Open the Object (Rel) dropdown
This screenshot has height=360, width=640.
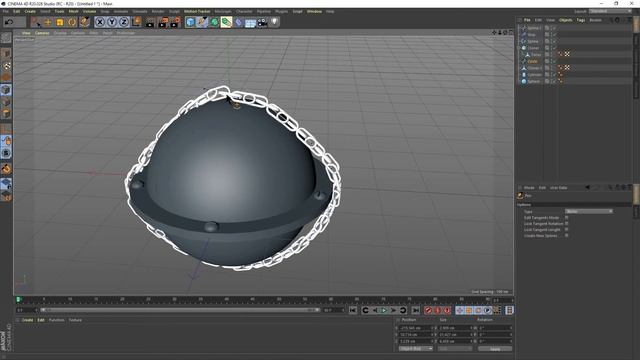[x=416, y=349]
